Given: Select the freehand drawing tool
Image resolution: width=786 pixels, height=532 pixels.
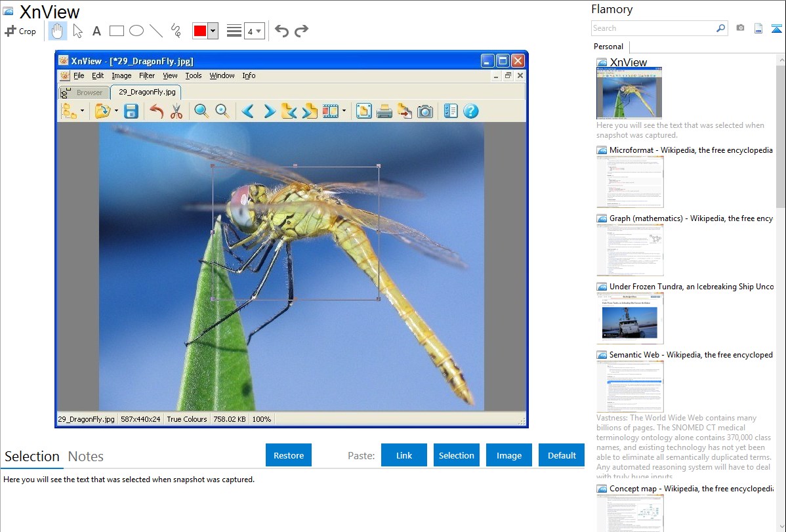Looking at the screenshot, I should pos(176,31).
